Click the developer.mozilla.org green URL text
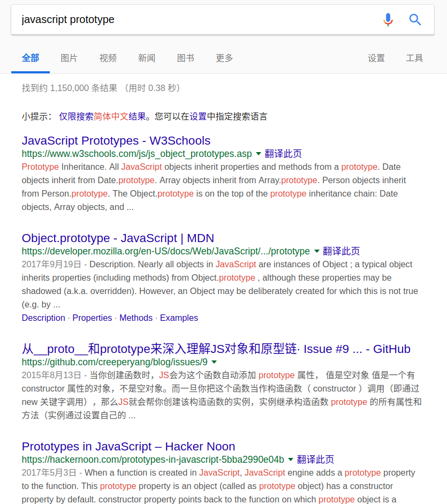This screenshot has width=447, height=504. 166,251
